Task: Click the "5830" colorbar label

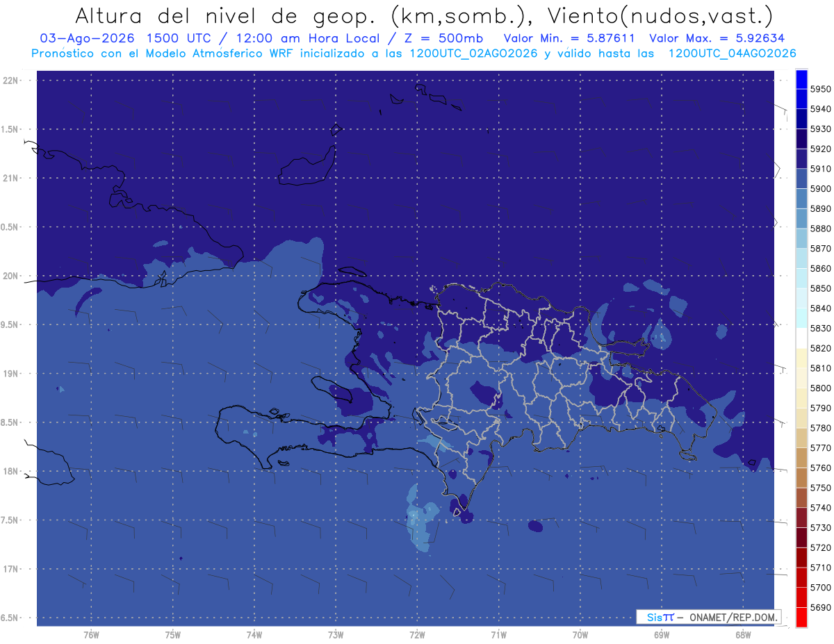Action: pos(821,329)
